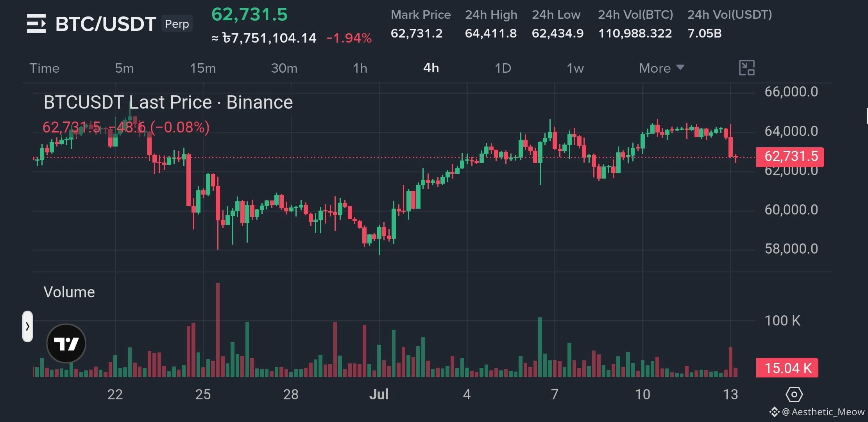Viewport: 868px width, 422px height.
Task: Open the TradingView logo badge
Action: [x=66, y=343]
